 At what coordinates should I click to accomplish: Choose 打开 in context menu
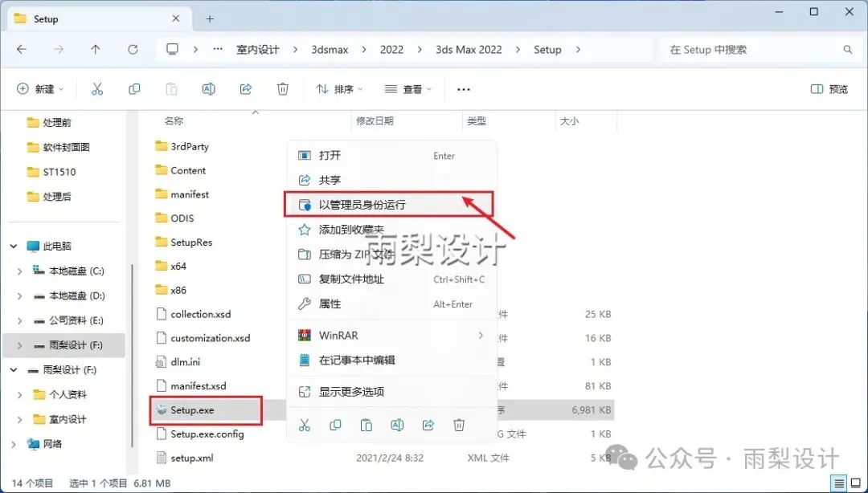[x=392, y=156]
